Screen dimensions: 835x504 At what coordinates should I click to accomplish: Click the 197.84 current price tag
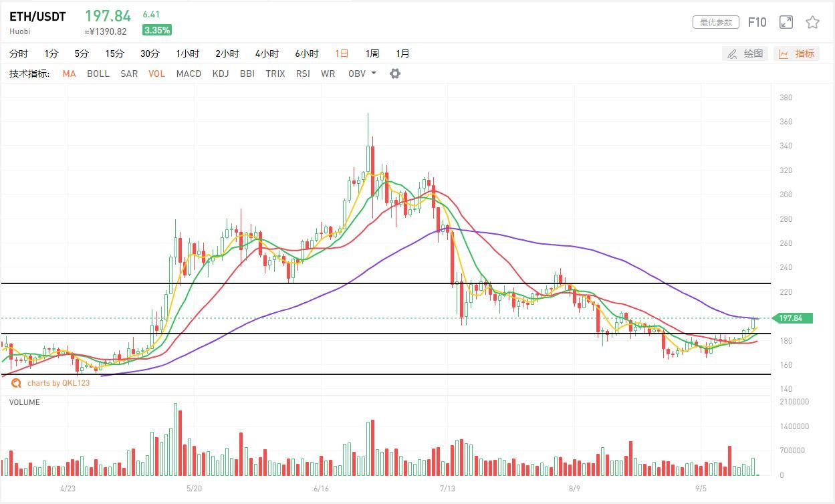[792, 318]
